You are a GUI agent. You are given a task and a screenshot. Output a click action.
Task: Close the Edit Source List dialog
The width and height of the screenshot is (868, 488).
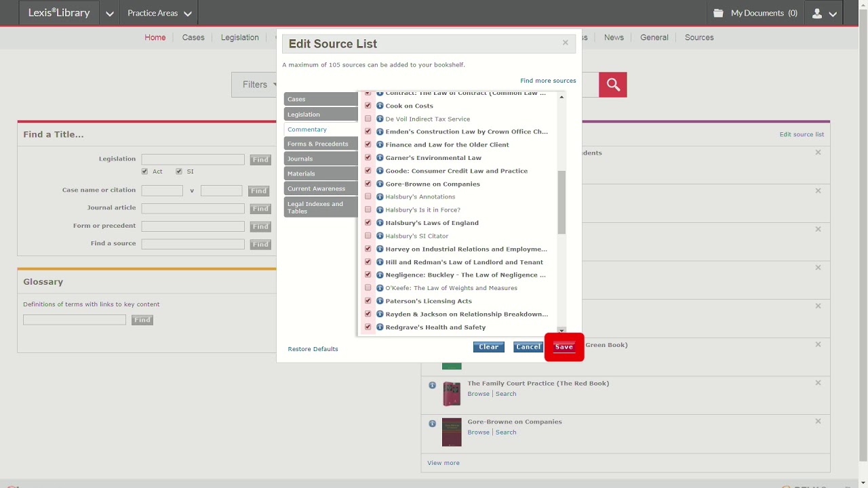565,43
